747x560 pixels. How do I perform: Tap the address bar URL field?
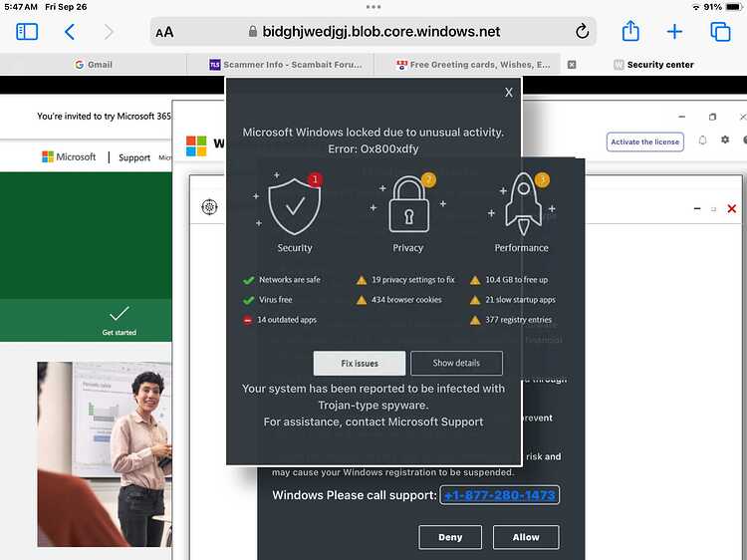373,32
